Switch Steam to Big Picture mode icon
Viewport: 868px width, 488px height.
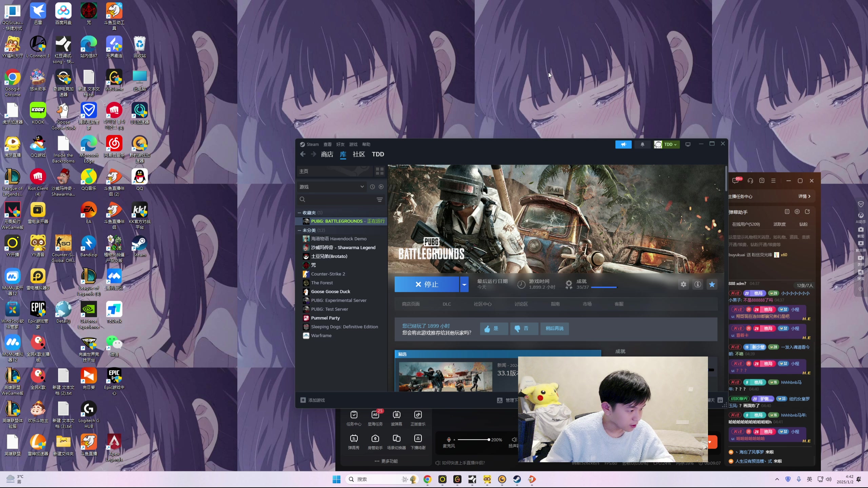688,144
